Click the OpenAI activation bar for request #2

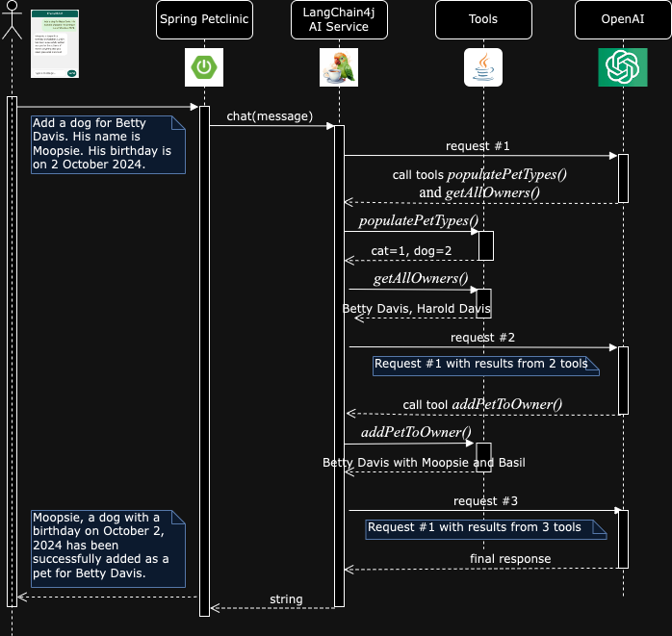623,381
